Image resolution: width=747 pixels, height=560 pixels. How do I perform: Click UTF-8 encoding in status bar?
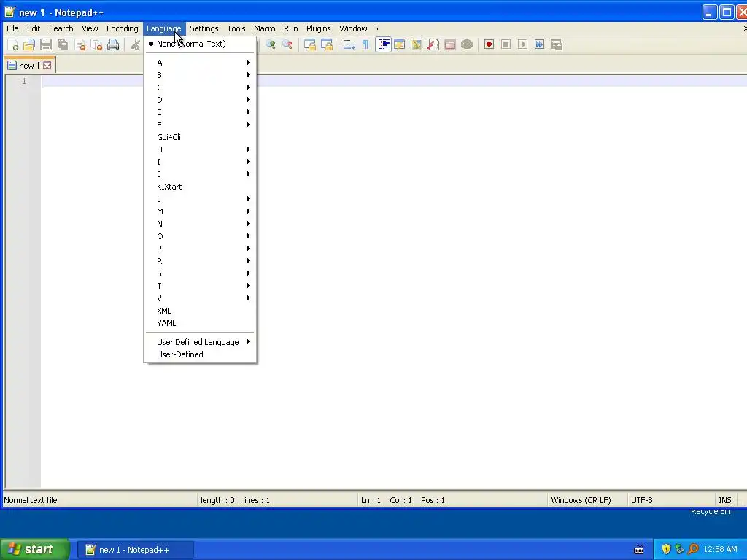pos(641,500)
